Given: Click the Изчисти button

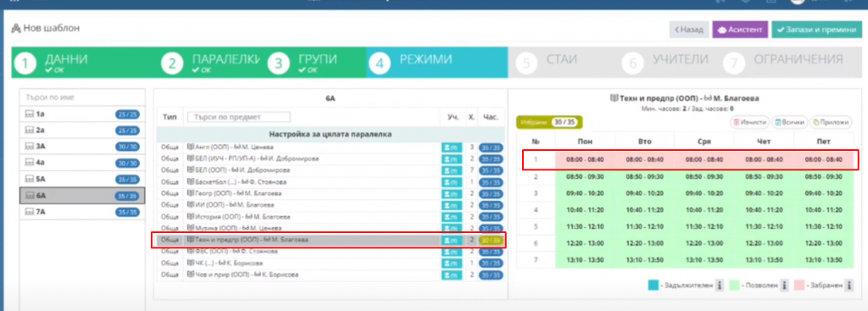Looking at the screenshot, I should click(751, 122).
